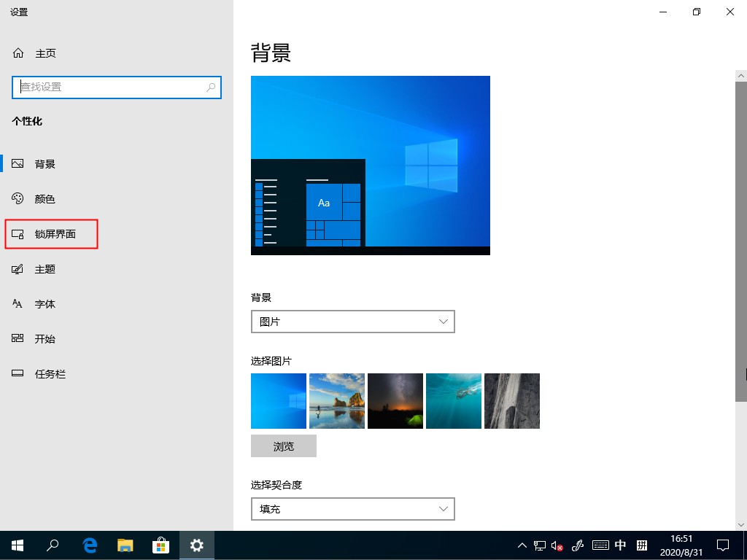Select the default Windows blue wallpaper

[278, 400]
